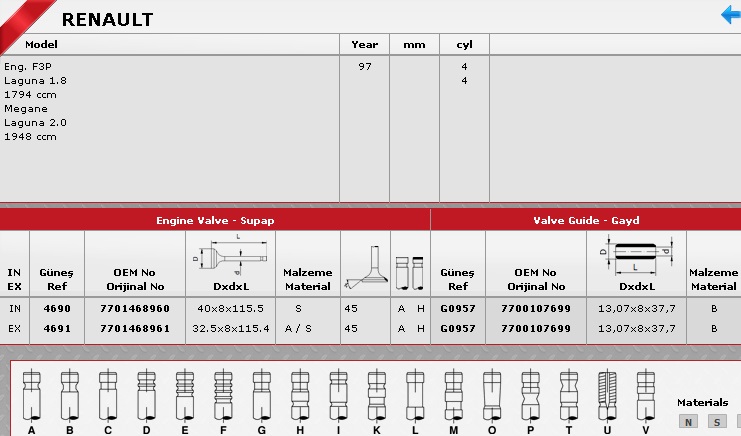Choose valve stem type U icon
741x436 pixels.
click(x=606, y=396)
